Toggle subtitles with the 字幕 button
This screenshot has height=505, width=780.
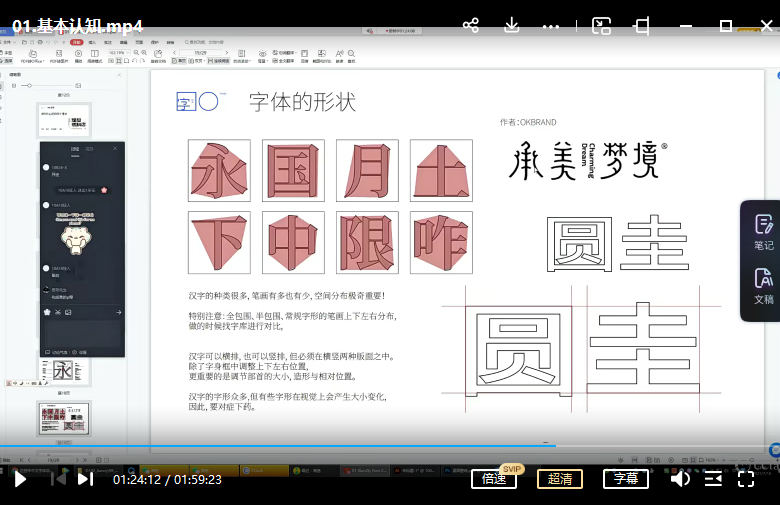click(625, 479)
